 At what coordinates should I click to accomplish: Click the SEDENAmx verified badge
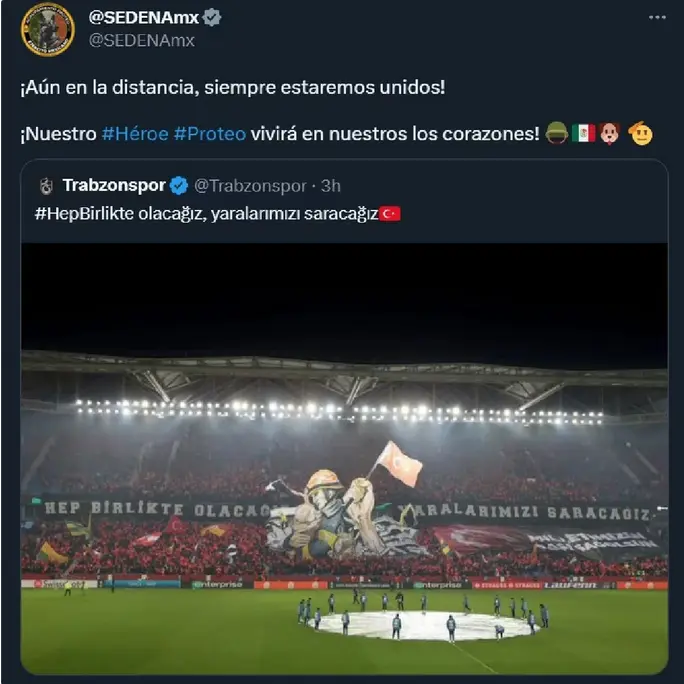click(212, 17)
